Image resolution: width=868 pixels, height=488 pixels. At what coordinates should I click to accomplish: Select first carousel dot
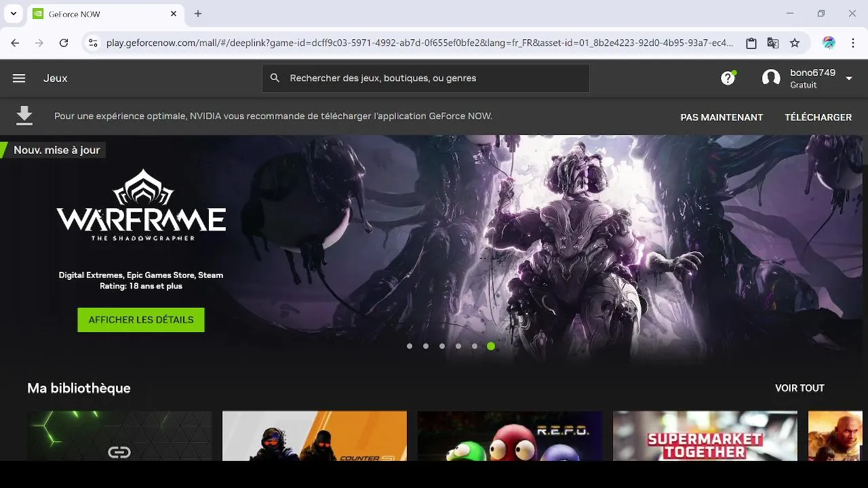pyautogui.click(x=410, y=346)
